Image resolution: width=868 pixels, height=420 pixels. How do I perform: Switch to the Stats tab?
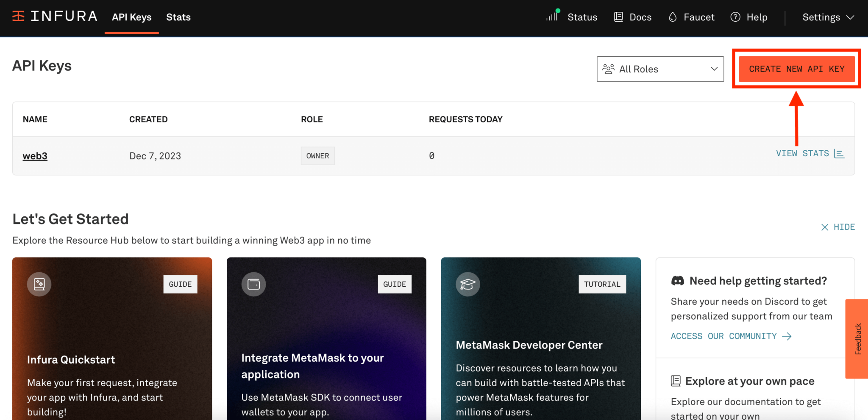coord(178,17)
